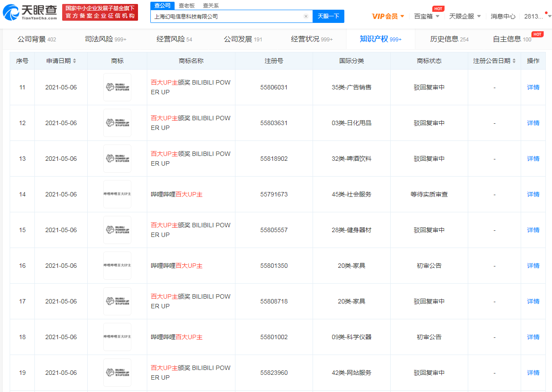Viewport: 552px width, 392px height.
Task: Select the 03类-日化用品 cell
Action: pyautogui.click(x=351, y=123)
